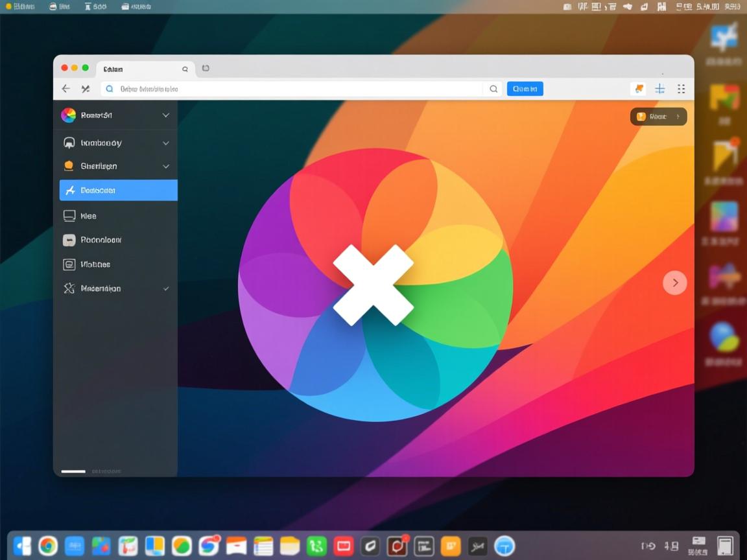The image size is (747, 560).
Task: Select the highlighted blue sidebar item
Action: pos(118,191)
